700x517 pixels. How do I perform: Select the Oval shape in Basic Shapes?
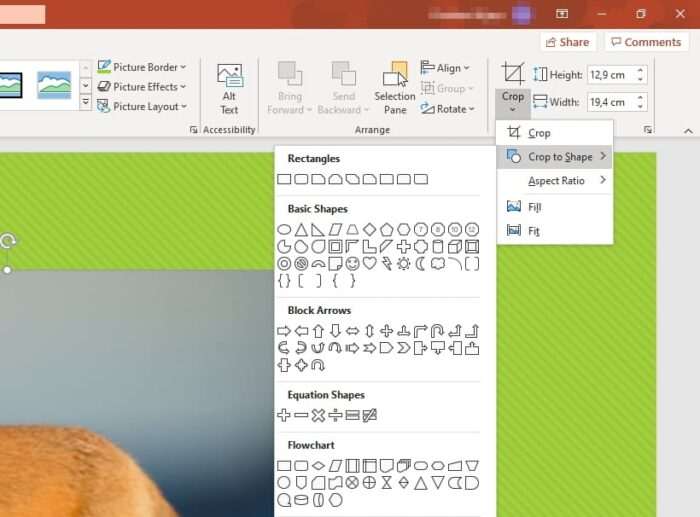[x=284, y=230]
